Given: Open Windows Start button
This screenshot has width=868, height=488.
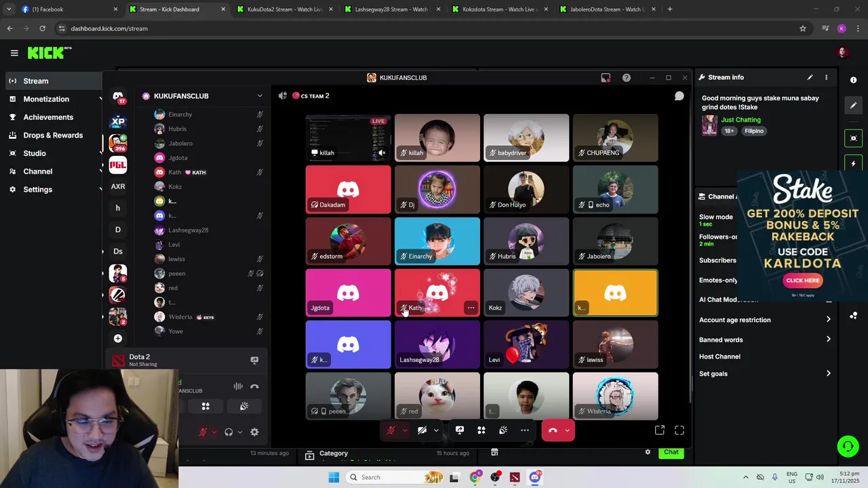Looking at the screenshot, I should click(334, 477).
